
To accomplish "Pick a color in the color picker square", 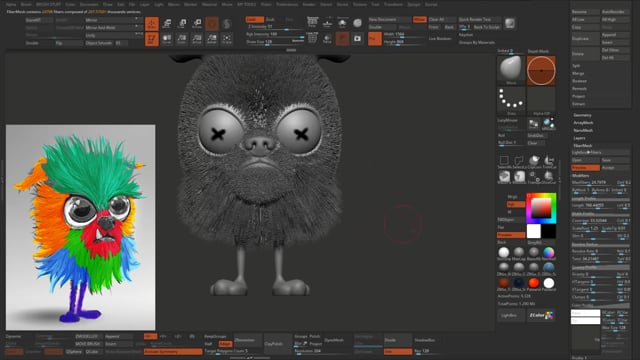I will point(541,209).
